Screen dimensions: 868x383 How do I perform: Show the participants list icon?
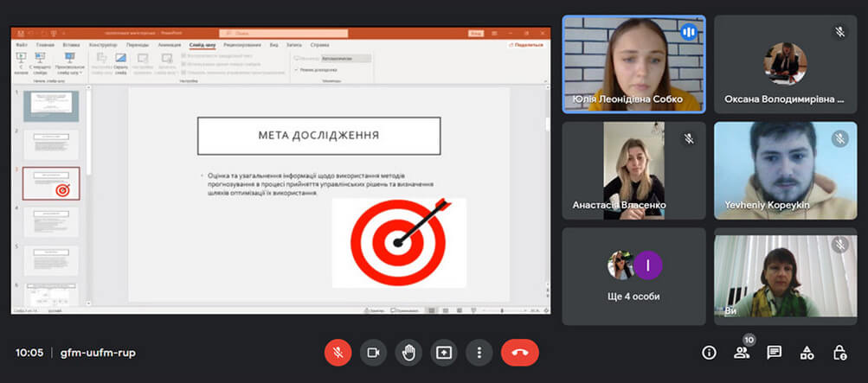(741, 353)
